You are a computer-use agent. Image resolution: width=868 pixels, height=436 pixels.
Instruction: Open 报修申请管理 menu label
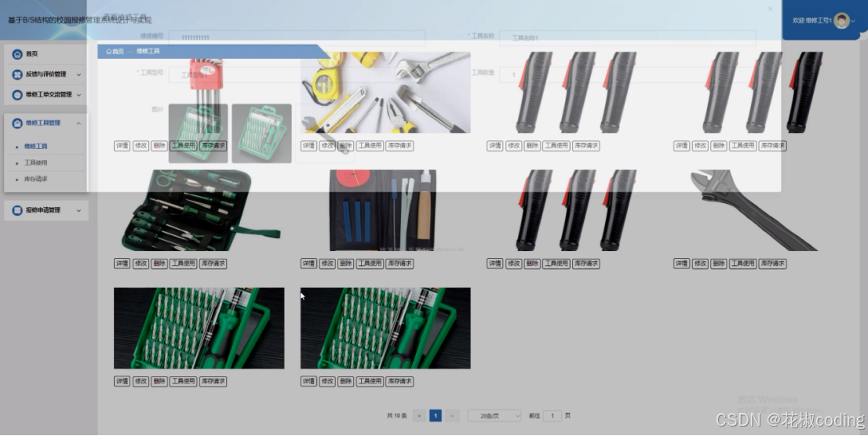(43, 210)
